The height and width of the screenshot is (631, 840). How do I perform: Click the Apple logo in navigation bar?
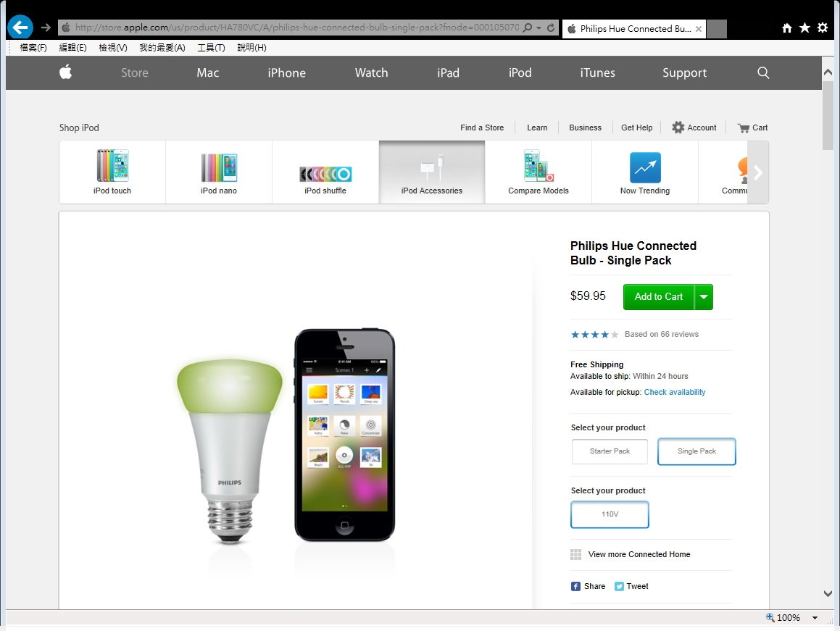coord(65,72)
